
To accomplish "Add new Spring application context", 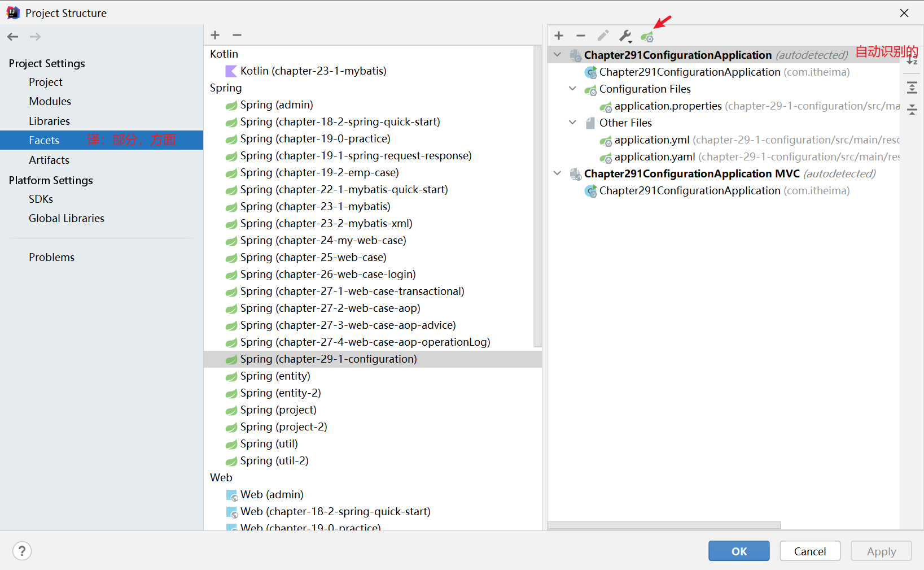I will (x=559, y=36).
